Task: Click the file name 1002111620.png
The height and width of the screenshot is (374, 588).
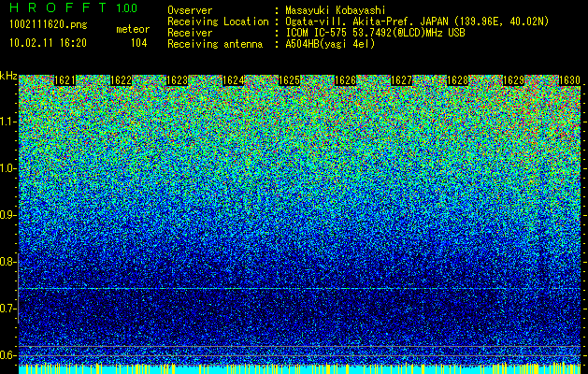Action: pyautogui.click(x=49, y=25)
